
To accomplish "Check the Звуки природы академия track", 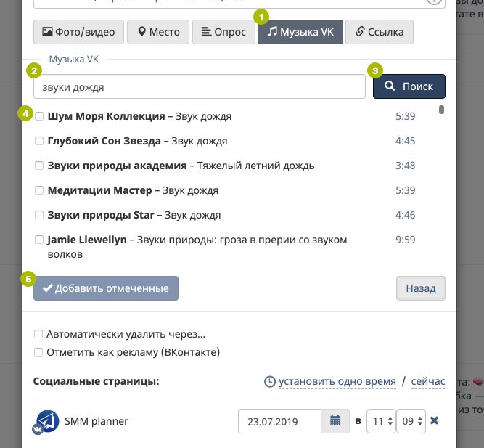I will 39,166.
